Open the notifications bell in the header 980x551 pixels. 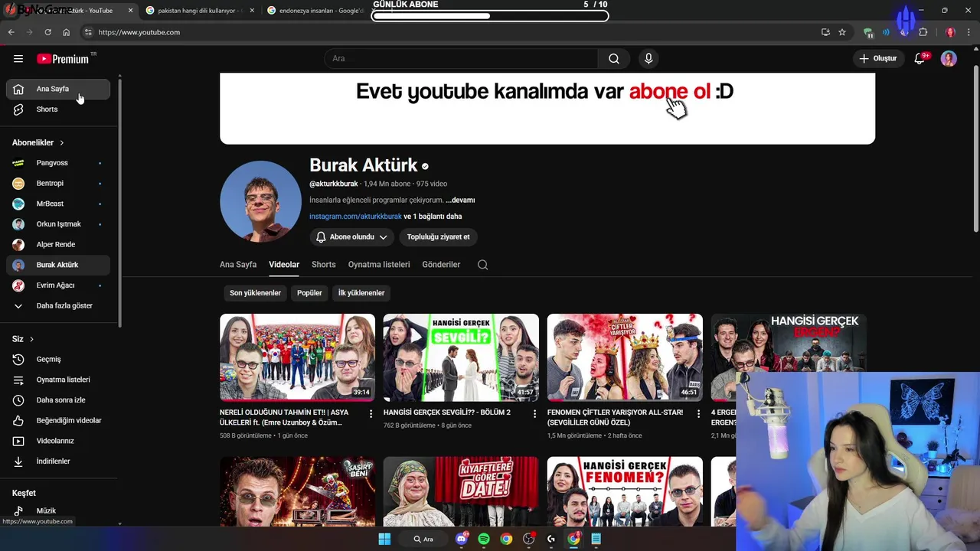click(x=920, y=59)
